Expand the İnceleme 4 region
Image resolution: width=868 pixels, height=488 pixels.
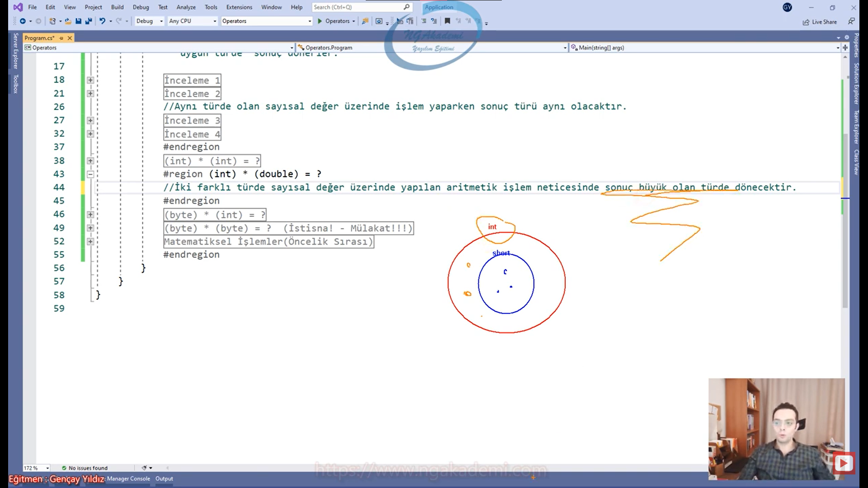pyautogui.click(x=90, y=134)
